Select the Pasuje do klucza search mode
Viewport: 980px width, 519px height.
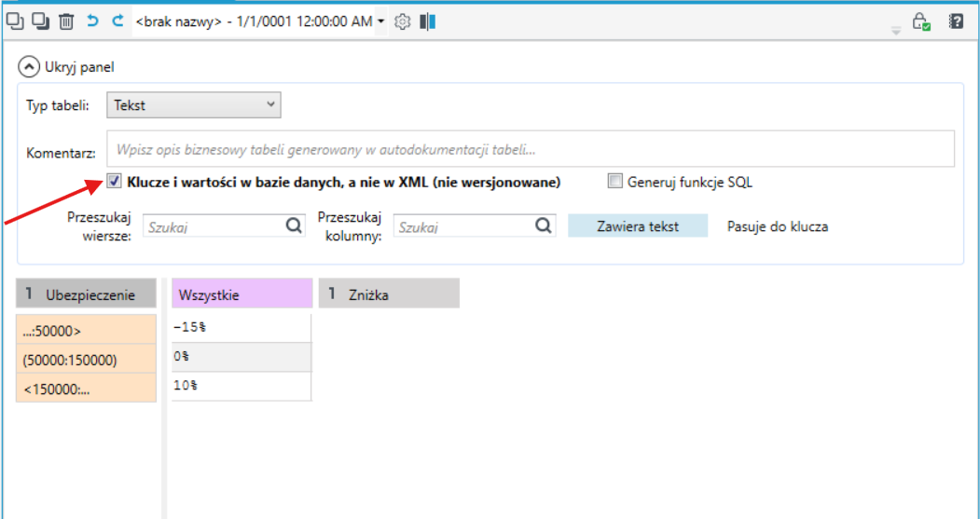(778, 226)
